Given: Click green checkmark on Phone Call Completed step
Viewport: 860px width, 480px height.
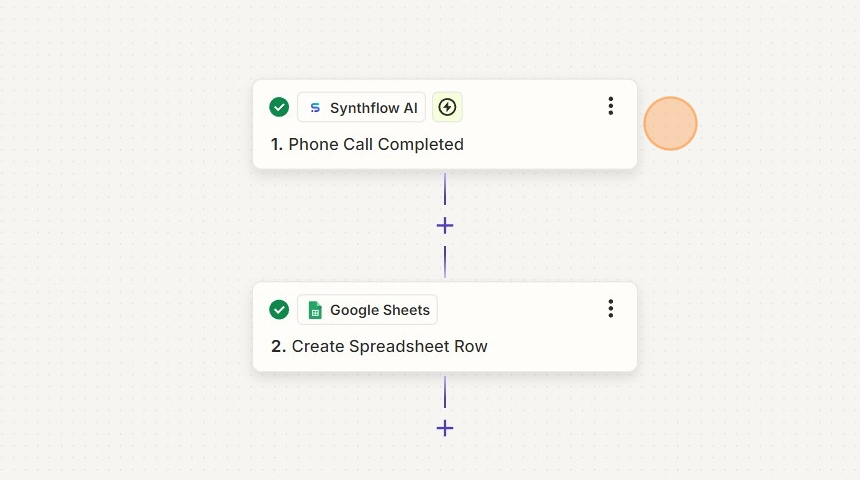Looking at the screenshot, I should click(x=279, y=108).
